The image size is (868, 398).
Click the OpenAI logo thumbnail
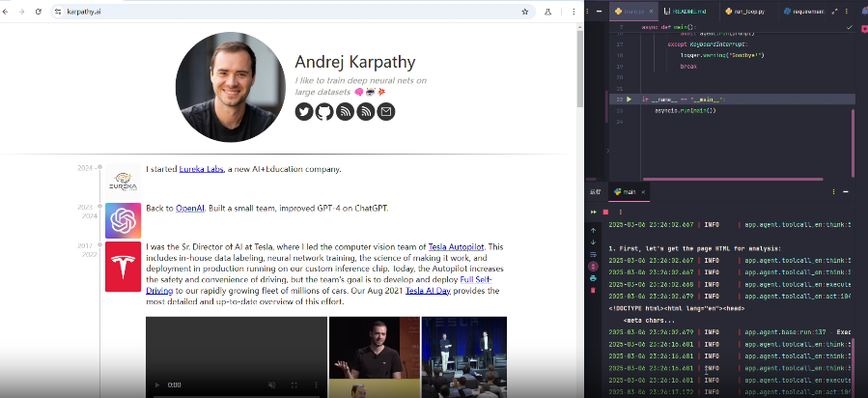[x=123, y=220]
